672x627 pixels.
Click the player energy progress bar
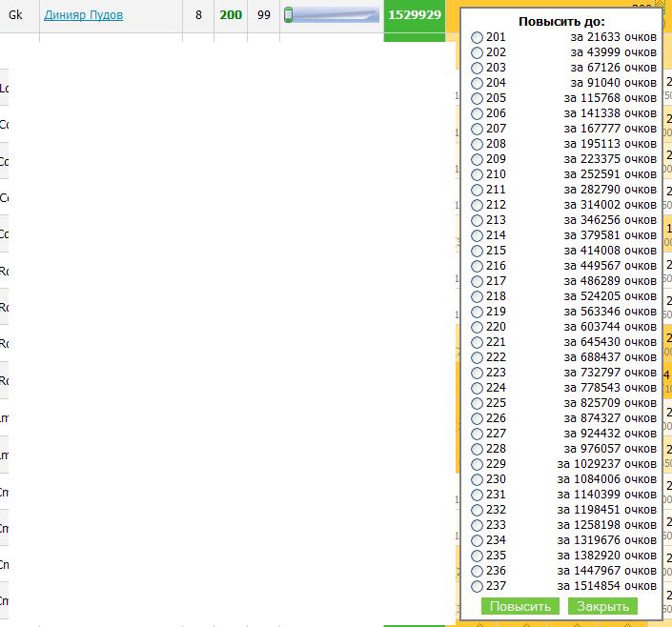point(331,15)
